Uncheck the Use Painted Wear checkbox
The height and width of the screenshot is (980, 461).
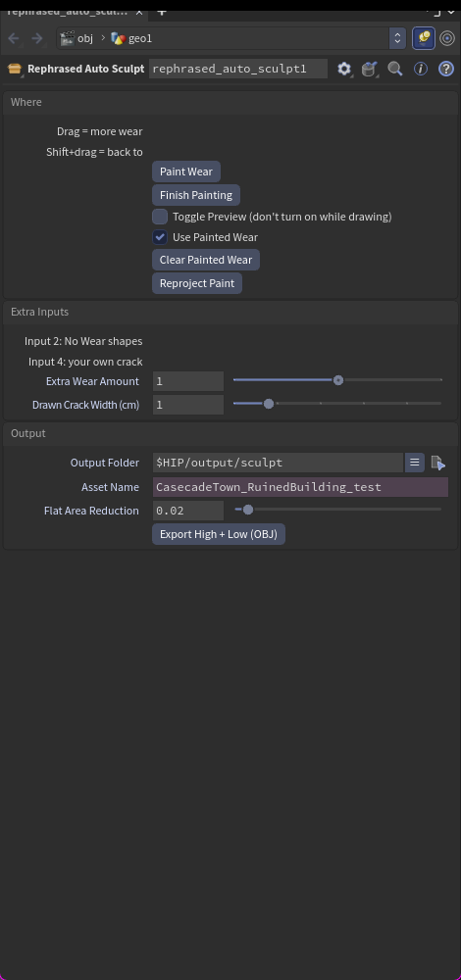pyautogui.click(x=160, y=237)
